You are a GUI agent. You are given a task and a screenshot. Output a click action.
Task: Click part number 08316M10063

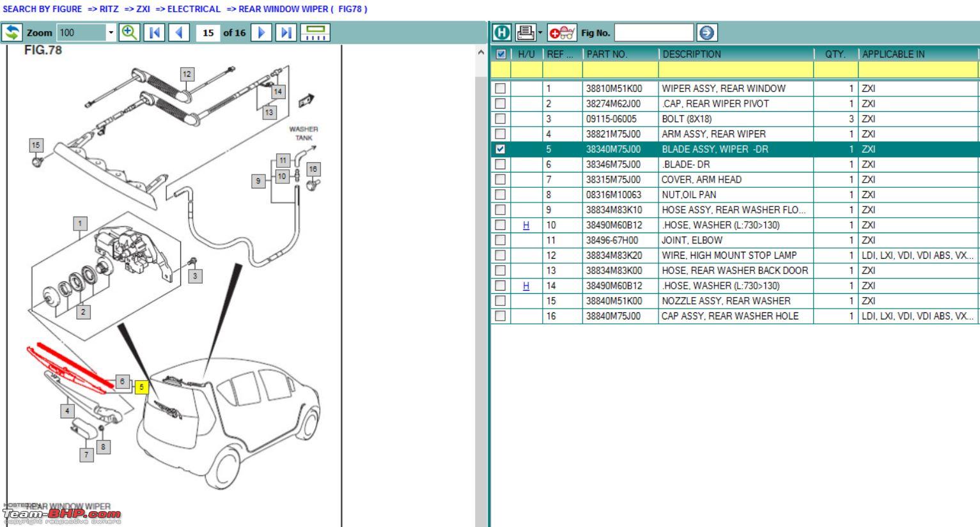point(613,195)
